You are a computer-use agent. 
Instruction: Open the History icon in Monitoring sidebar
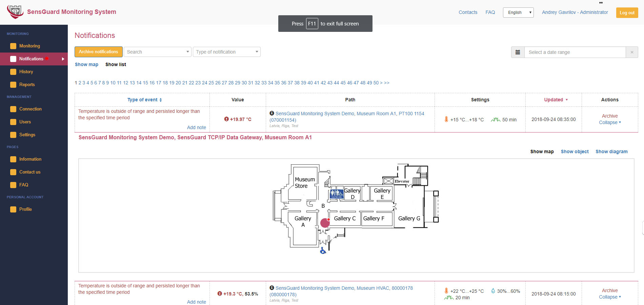pyautogui.click(x=13, y=72)
